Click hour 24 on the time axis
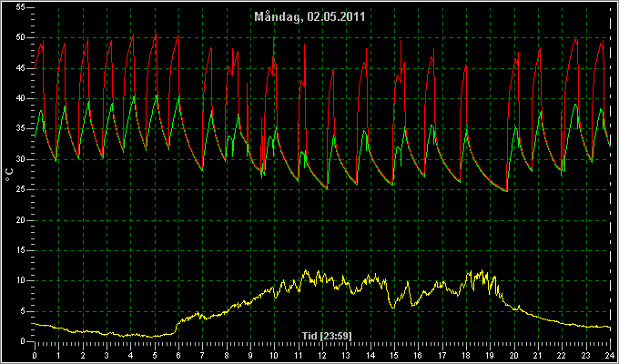Image resolution: width=619 pixels, height=364 pixels. click(610, 355)
